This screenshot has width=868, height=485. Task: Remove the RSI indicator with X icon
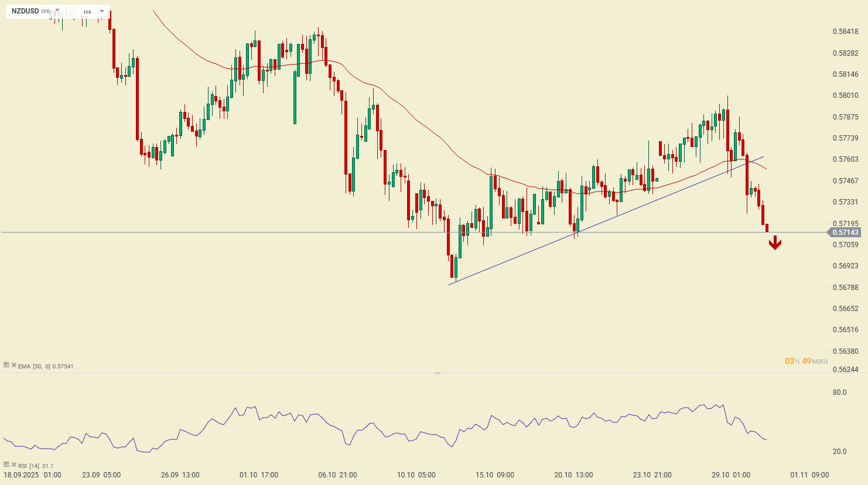13,464
